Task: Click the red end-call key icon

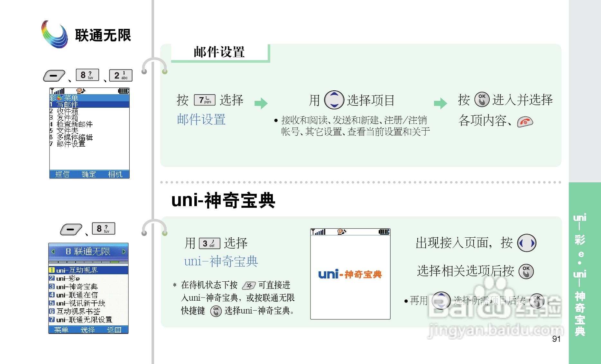Action: point(525,122)
